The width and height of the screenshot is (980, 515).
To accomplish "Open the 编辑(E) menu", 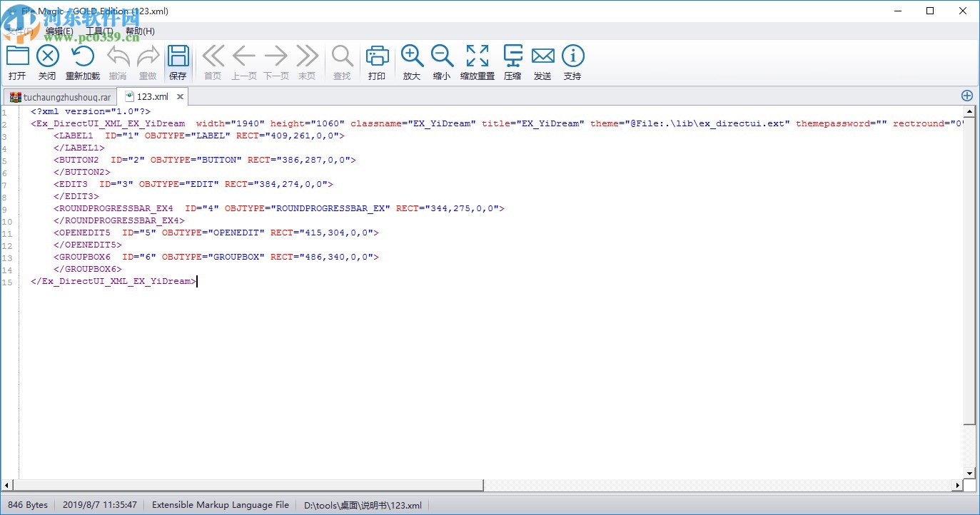I will point(59,31).
